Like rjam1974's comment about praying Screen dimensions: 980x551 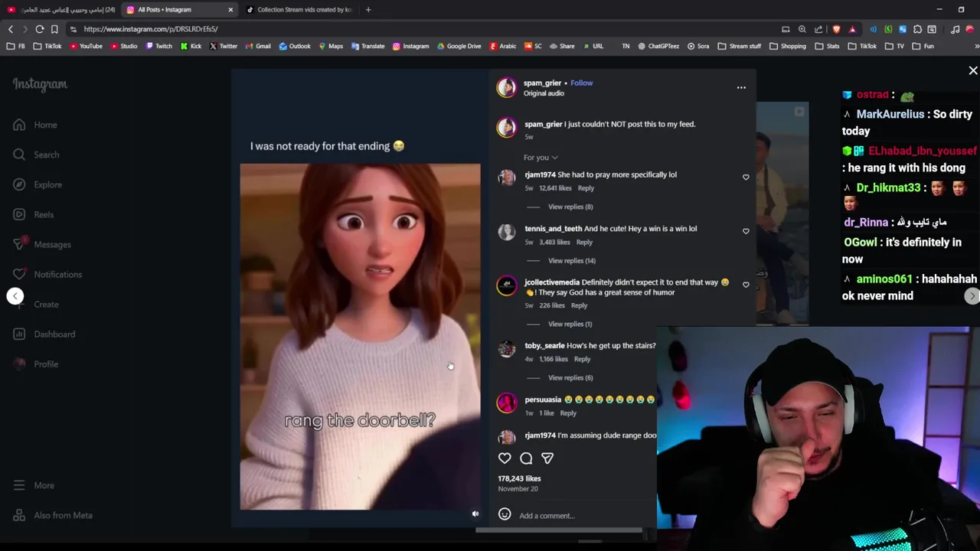[x=746, y=178]
